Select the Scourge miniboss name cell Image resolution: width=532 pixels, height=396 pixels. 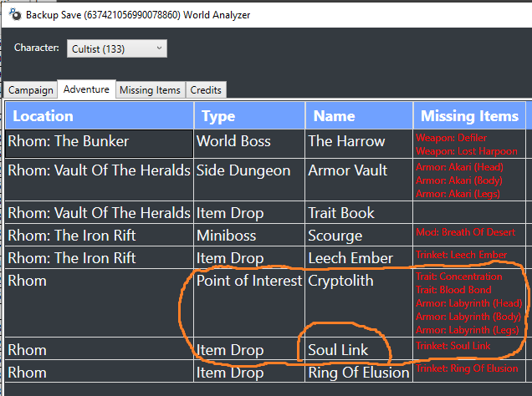(359, 235)
